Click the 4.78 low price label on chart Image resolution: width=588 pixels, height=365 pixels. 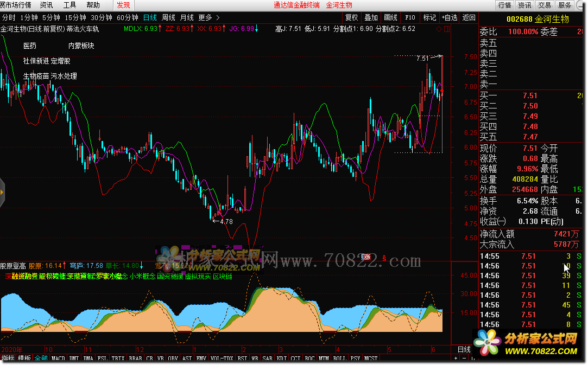pos(226,222)
